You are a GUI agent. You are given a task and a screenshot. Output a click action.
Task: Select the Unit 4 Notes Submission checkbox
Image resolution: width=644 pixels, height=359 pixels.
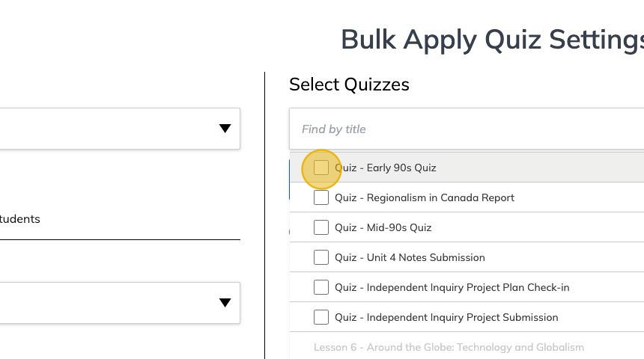pyautogui.click(x=321, y=257)
